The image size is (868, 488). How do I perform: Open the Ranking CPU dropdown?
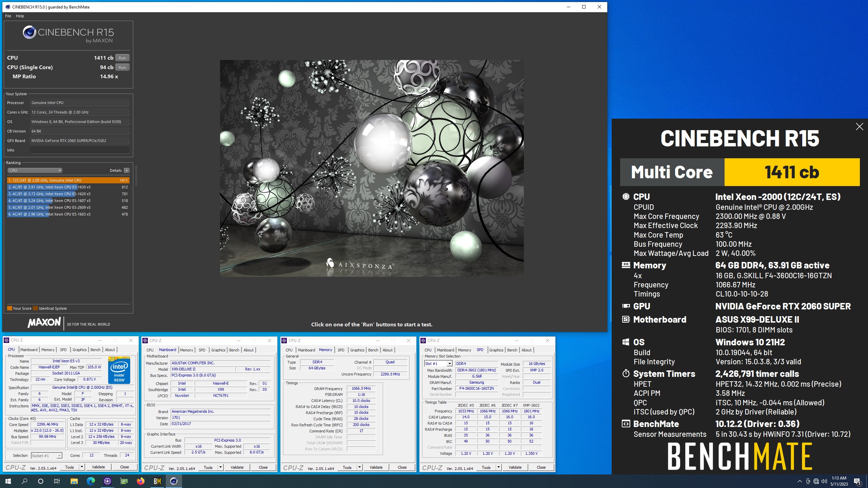point(35,170)
